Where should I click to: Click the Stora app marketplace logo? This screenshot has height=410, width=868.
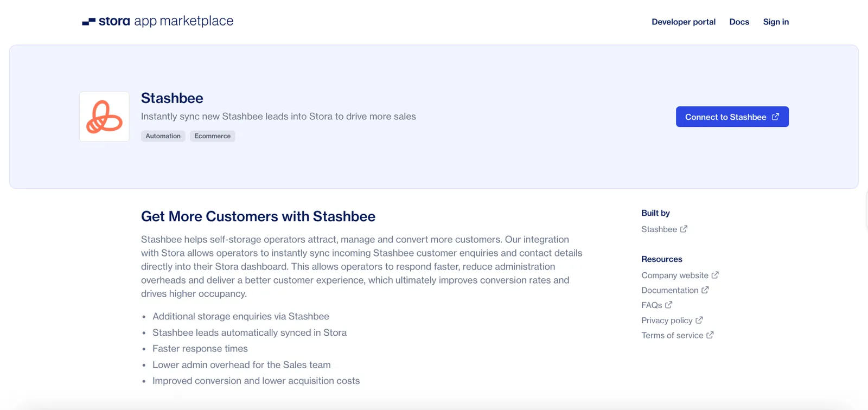[x=158, y=21]
